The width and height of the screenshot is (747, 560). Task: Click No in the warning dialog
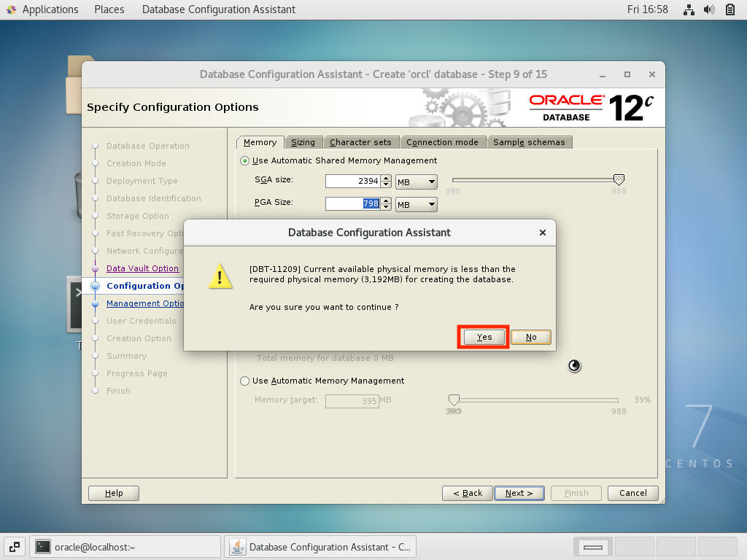[x=531, y=337]
